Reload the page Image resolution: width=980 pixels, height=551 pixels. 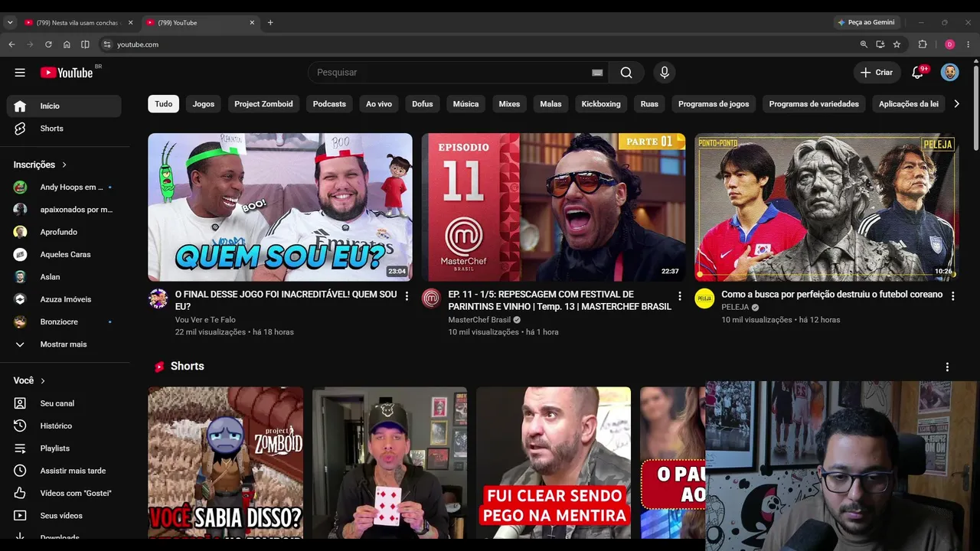tap(48, 44)
